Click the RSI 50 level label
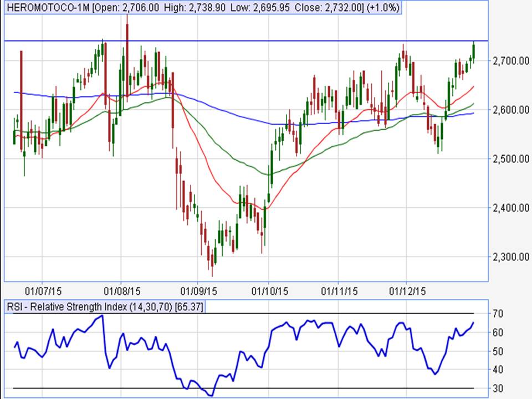The width and height of the screenshot is (532, 399). click(498, 351)
